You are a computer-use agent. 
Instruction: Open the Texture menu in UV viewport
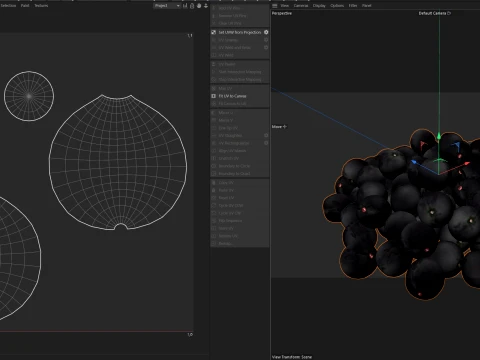[41, 6]
